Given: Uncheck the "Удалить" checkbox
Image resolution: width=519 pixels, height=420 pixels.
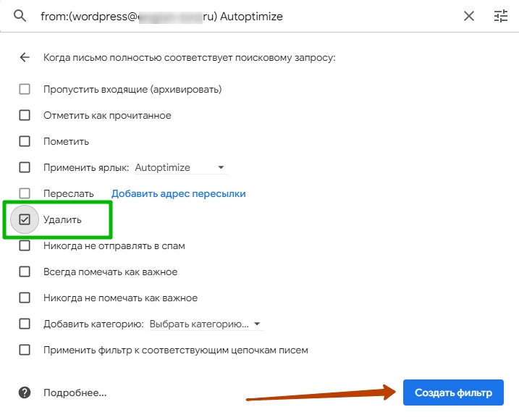Looking at the screenshot, I should pyautogui.click(x=25, y=219).
